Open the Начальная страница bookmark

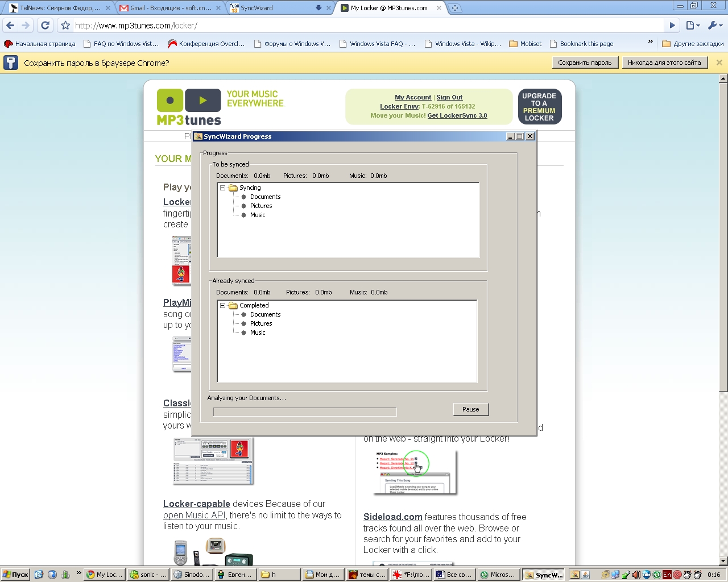pos(40,44)
